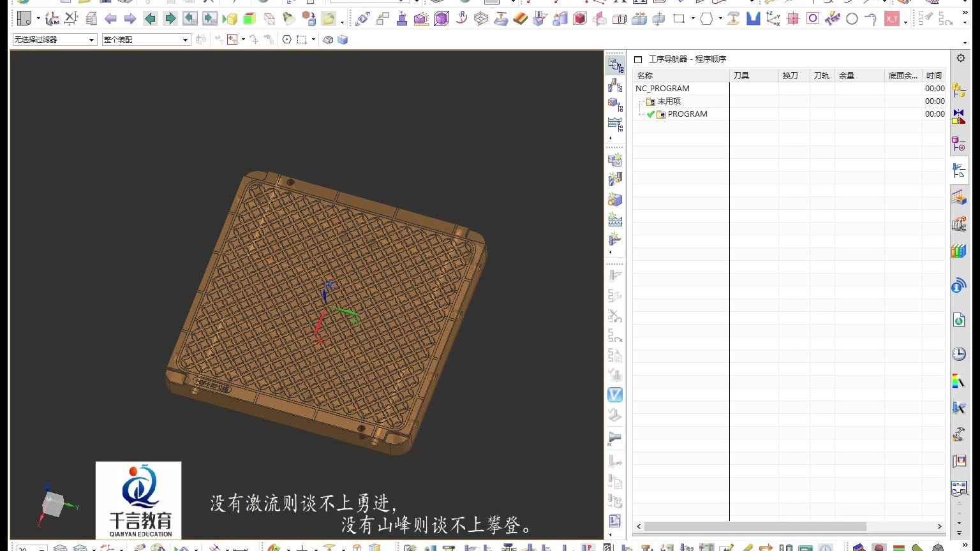Screen dimensions: 980x551
Task: Click the Create Tool icon
Action: (x=615, y=179)
